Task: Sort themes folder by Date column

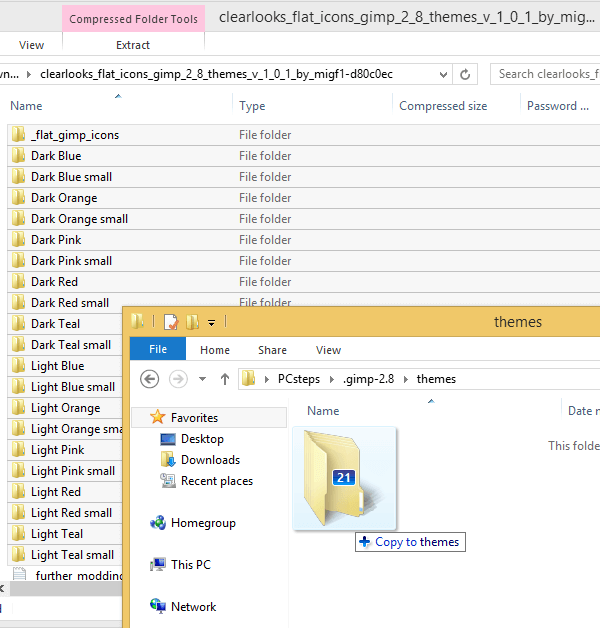Action: click(582, 411)
